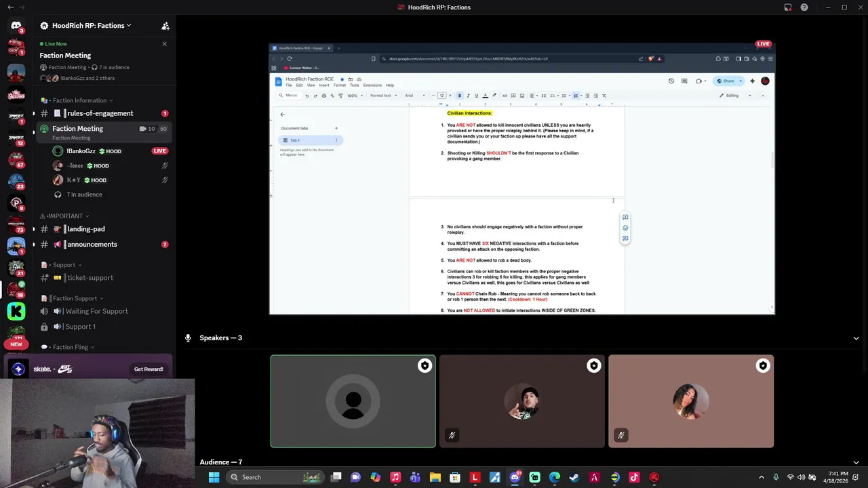Select Tab 1 in streamed Docs sidebar
This screenshot has width=868, height=488.
tap(310, 140)
